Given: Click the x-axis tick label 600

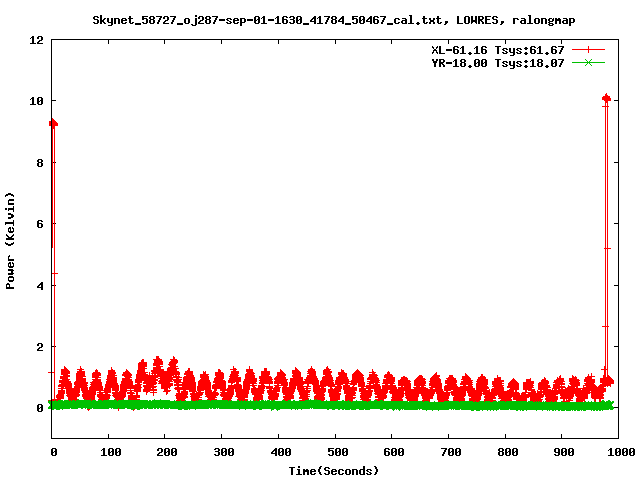Looking at the screenshot, I should (393, 452).
